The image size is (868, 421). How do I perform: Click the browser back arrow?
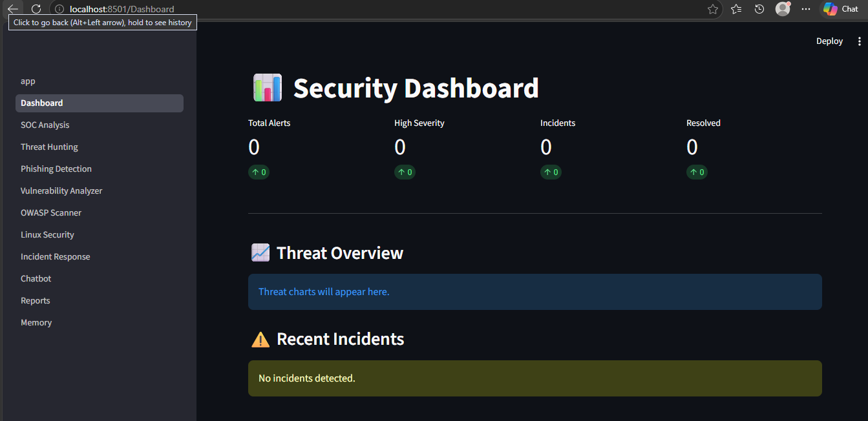pyautogui.click(x=13, y=9)
